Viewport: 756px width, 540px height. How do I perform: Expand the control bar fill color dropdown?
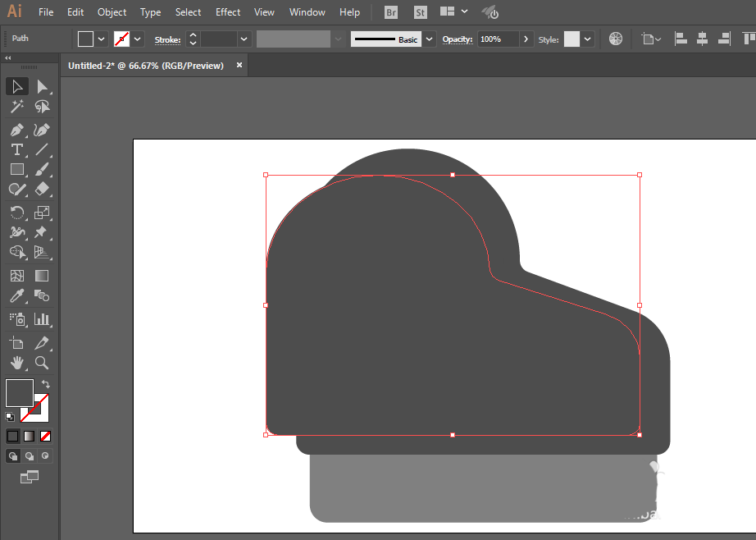pos(101,39)
